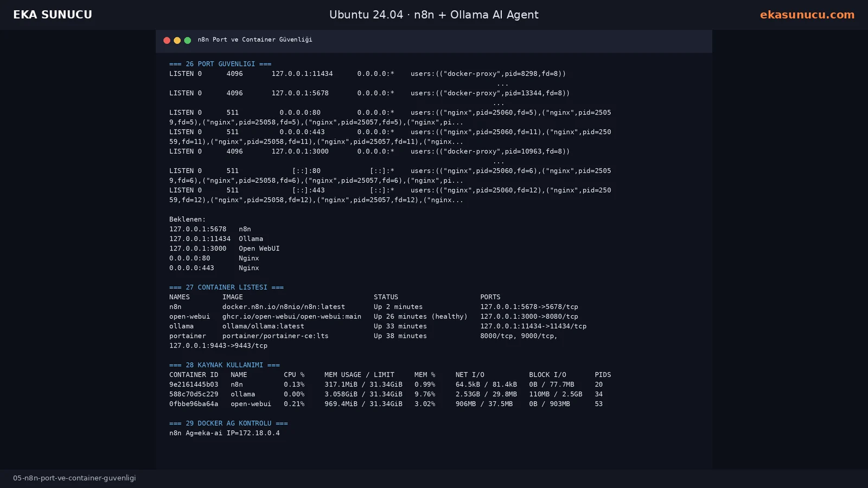The width and height of the screenshot is (868, 488).
Task: Click the [::]:443 local address in LISTEN row
Action: (x=309, y=190)
